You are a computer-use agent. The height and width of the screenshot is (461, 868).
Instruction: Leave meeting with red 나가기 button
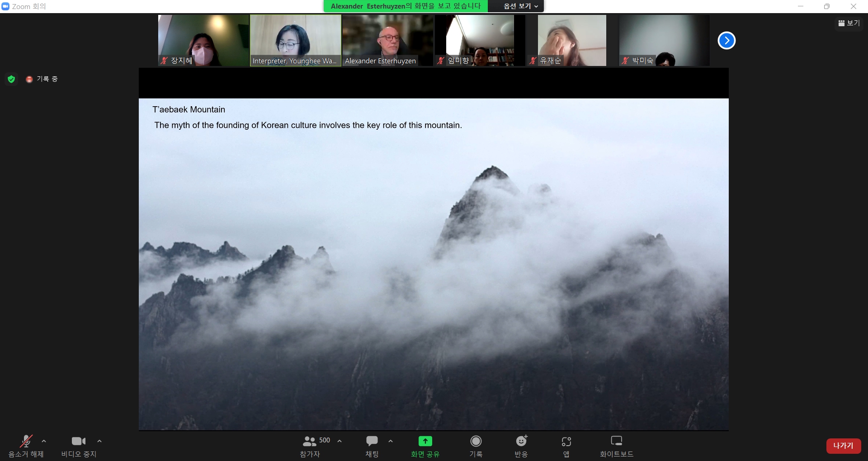pyautogui.click(x=844, y=446)
